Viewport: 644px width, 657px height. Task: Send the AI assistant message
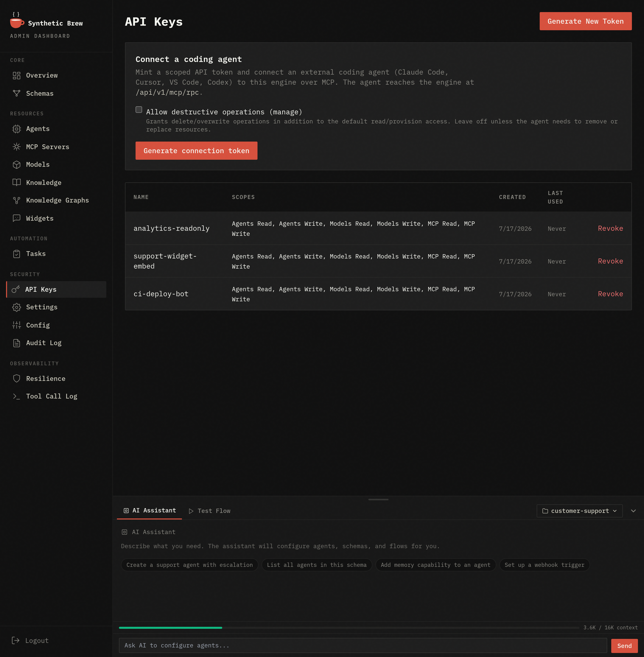click(x=625, y=646)
